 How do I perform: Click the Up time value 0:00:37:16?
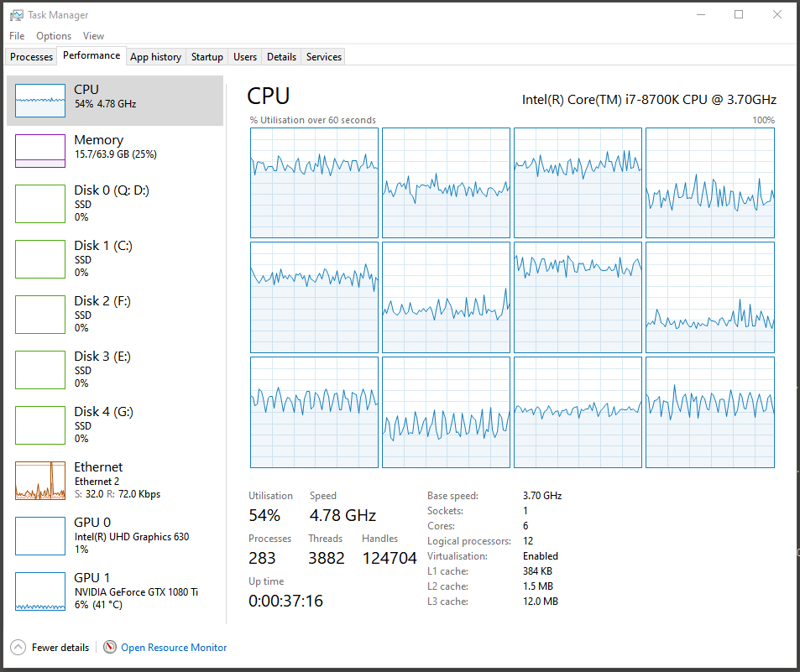[285, 602]
